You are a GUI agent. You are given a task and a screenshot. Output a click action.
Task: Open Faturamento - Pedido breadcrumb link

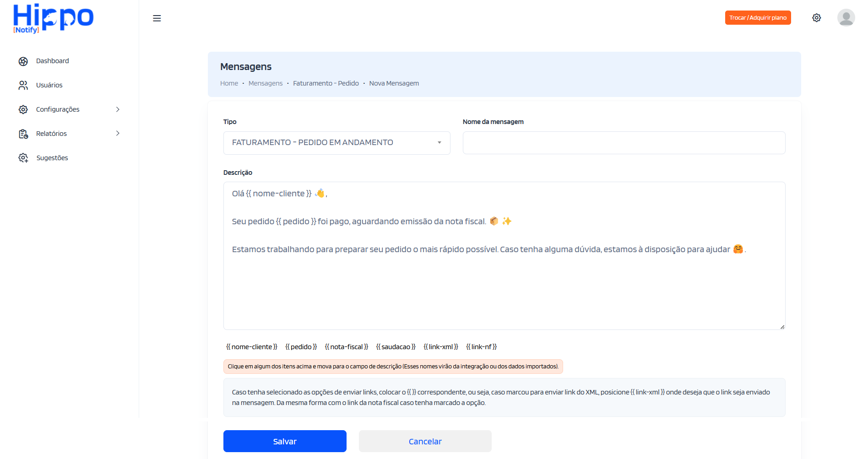click(325, 83)
